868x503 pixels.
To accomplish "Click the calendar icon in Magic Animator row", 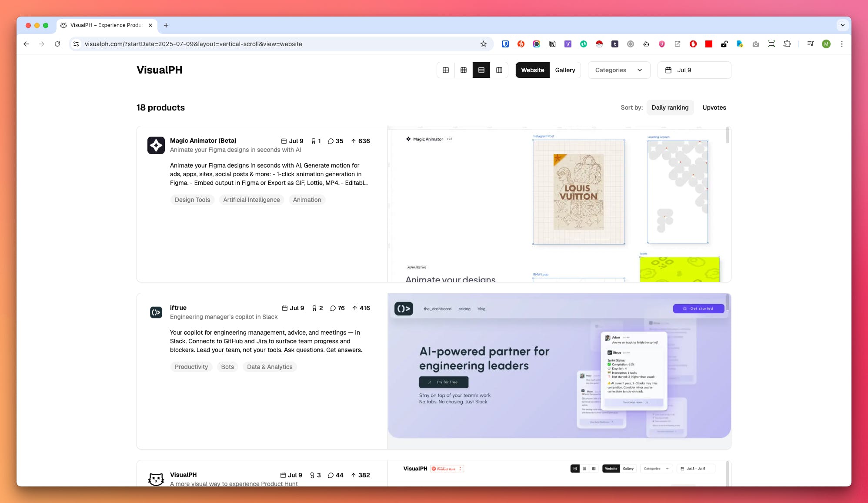I will (x=284, y=141).
